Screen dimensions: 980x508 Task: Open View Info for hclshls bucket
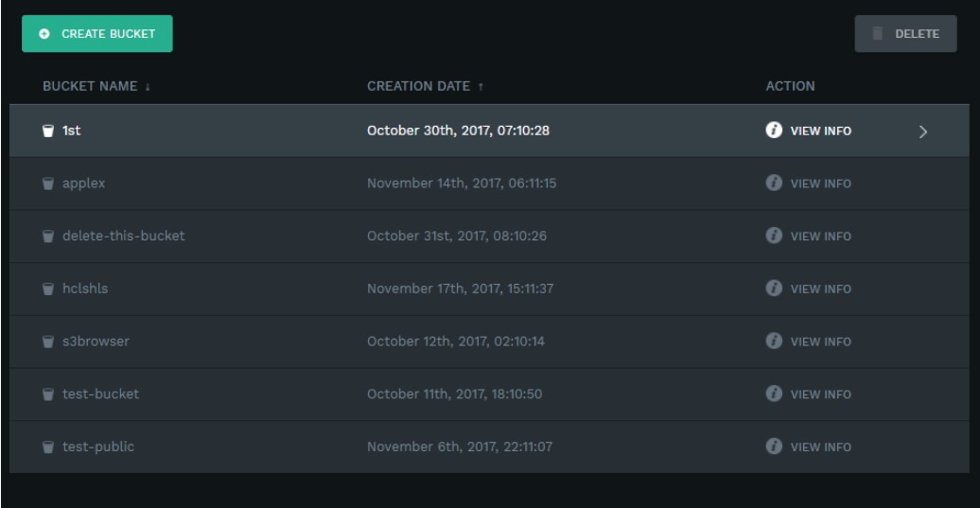tap(820, 289)
